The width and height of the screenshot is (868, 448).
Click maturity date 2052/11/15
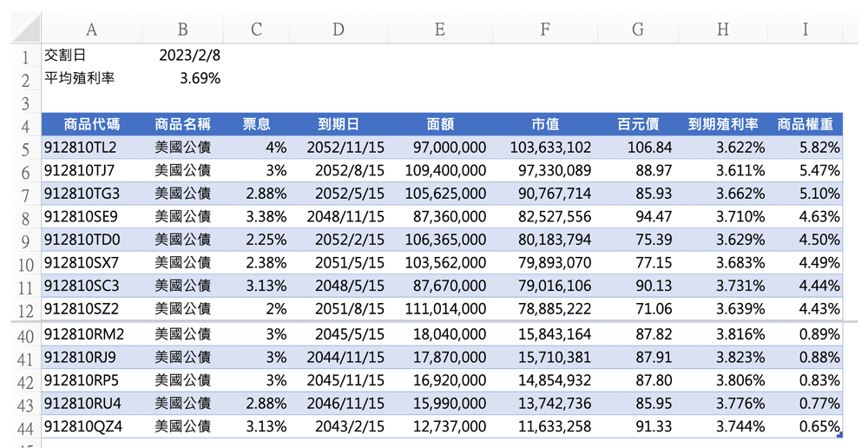coord(339,148)
